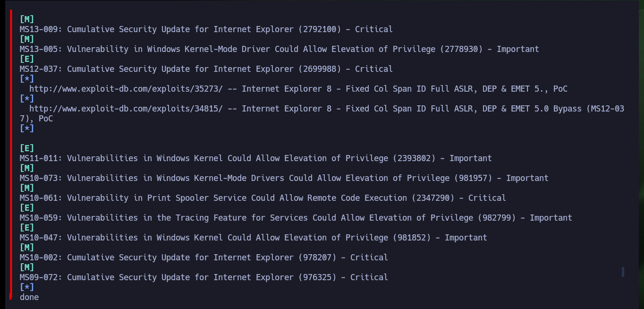Click the MS13-009 Internet Explorer update line

(x=206, y=29)
